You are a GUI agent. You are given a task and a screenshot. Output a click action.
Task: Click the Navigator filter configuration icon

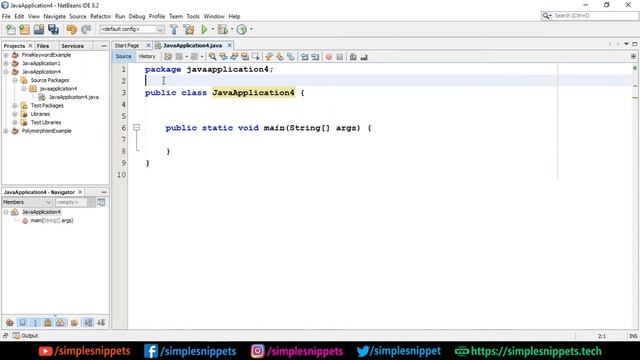(x=101, y=202)
